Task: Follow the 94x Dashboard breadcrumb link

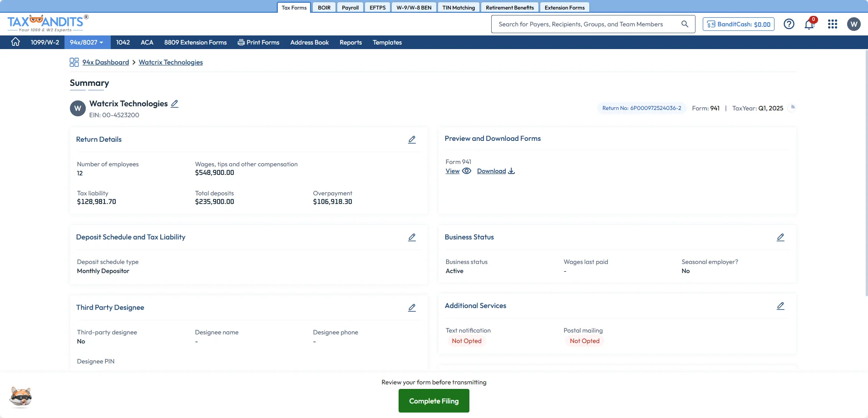Action: pyautogui.click(x=106, y=62)
